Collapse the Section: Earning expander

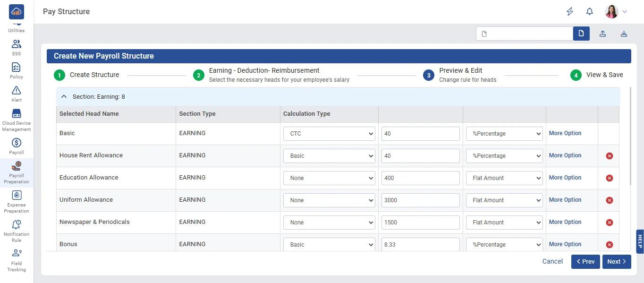point(64,96)
